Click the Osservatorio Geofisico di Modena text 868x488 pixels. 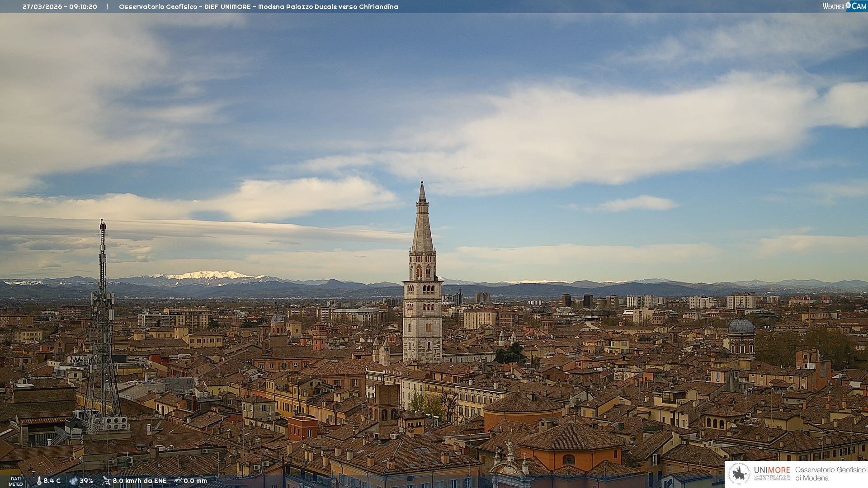830,474
